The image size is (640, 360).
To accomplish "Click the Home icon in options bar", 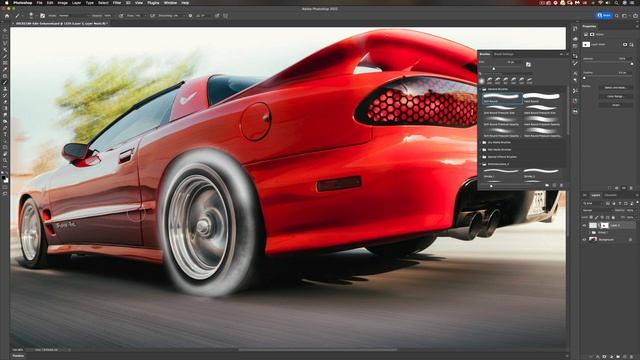I will pyautogui.click(x=7, y=16).
